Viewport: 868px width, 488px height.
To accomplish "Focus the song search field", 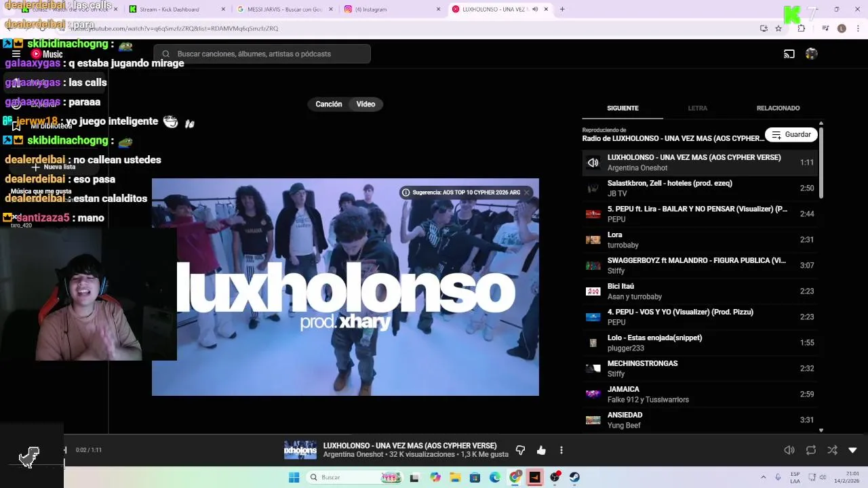I will (262, 54).
